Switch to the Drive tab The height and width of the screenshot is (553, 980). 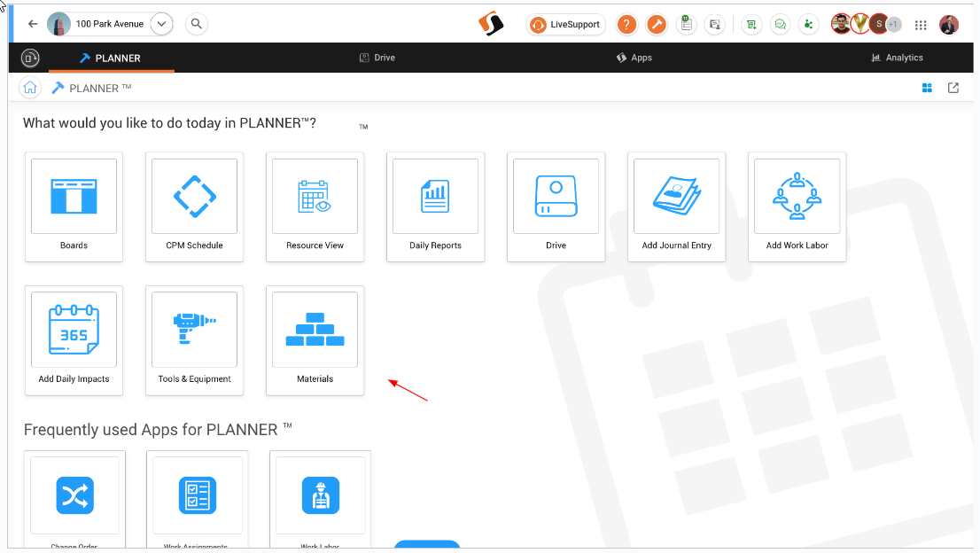(377, 58)
